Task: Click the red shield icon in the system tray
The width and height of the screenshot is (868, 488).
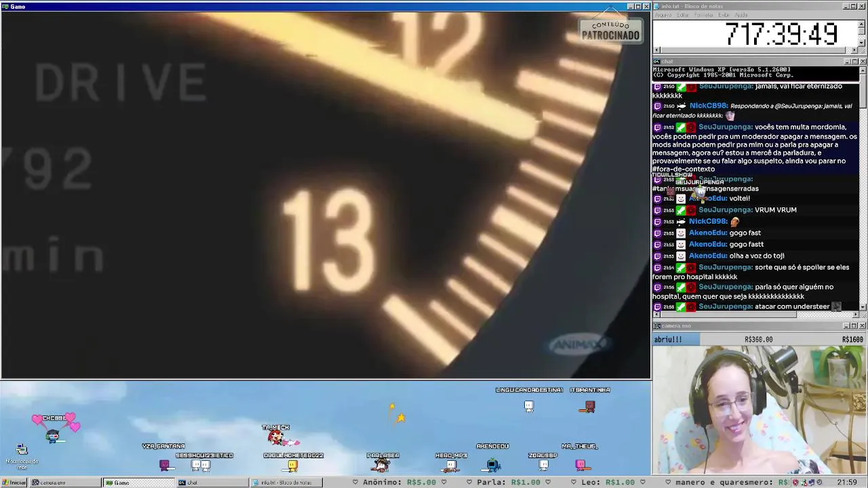Action: 795,483
